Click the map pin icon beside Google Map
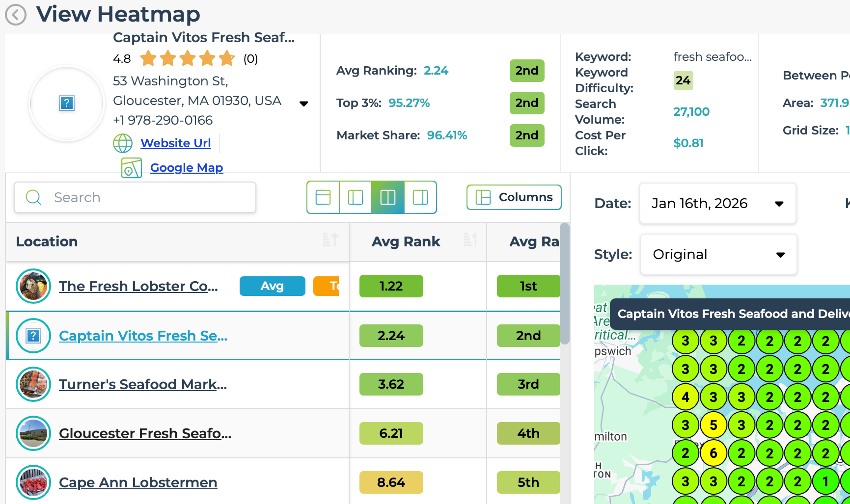This screenshot has height=504, width=850. click(132, 168)
